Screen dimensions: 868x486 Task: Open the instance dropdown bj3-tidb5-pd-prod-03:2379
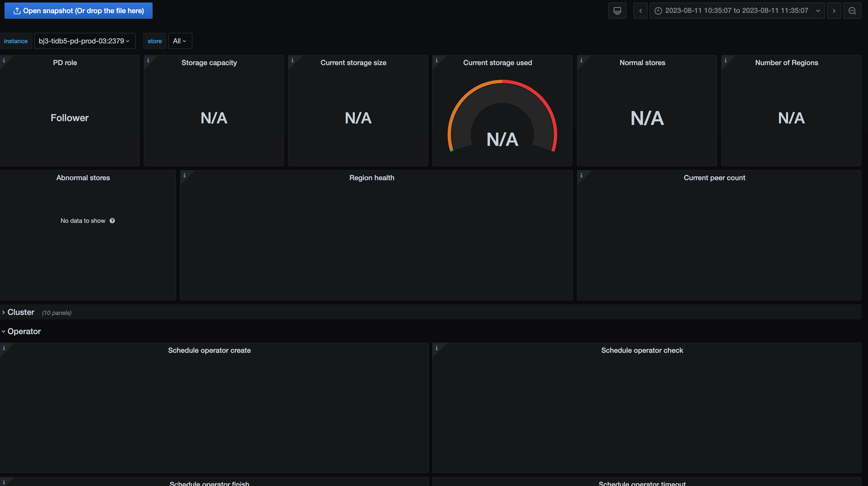tap(84, 41)
